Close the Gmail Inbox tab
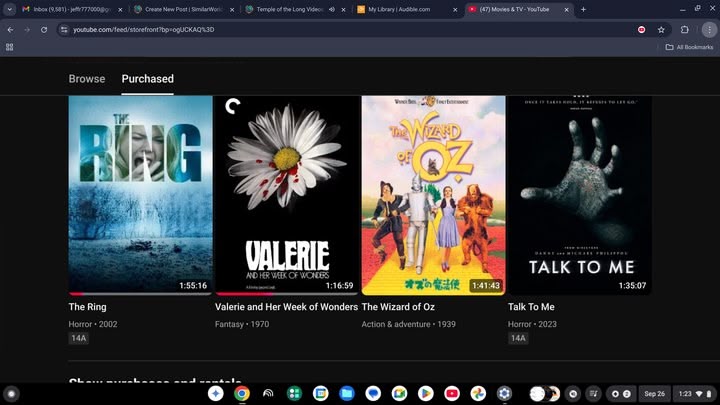The image size is (720, 405). pos(121,10)
